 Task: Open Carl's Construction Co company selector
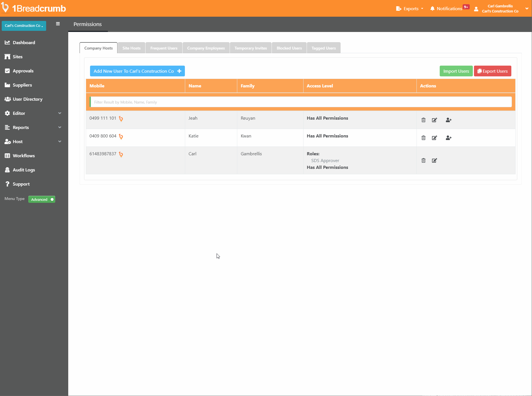coord(24,26)
